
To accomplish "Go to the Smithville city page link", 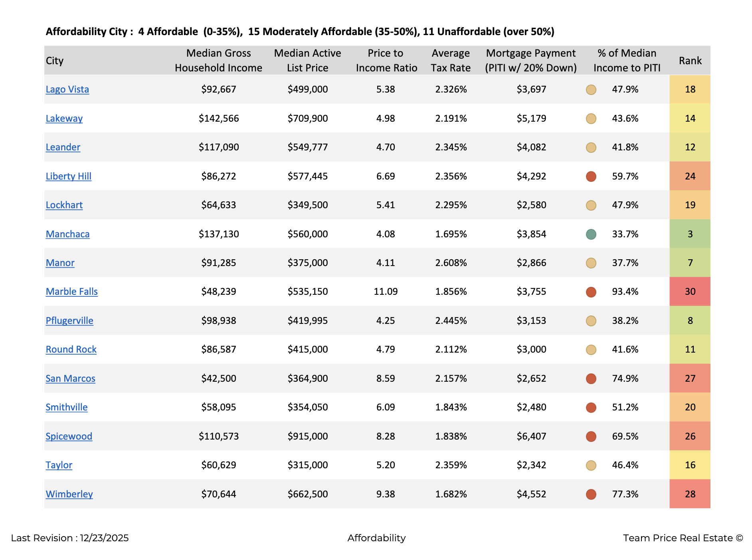I will pyautogui.click(x=66, y=407).
